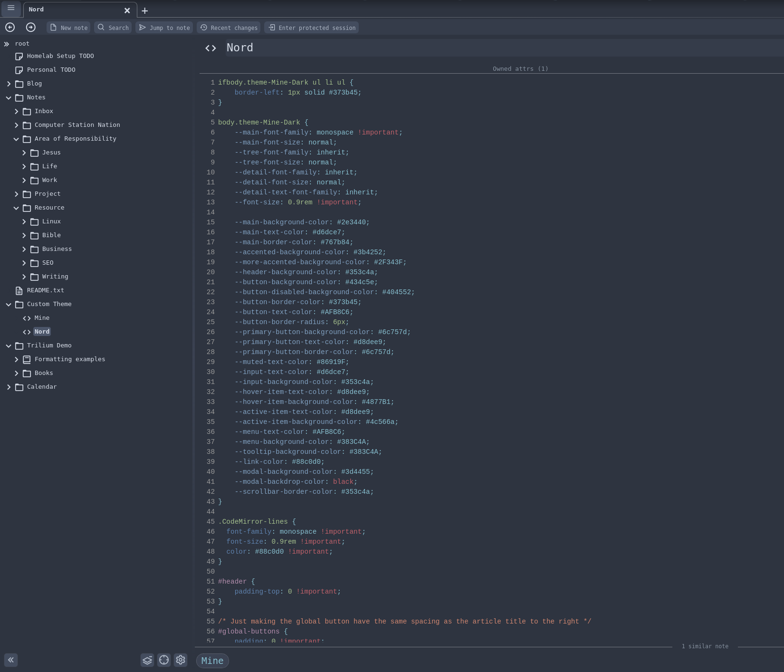Screen dimensions: 784x672
Task: Open Personal TODO note
Action: tap(51, 70)
